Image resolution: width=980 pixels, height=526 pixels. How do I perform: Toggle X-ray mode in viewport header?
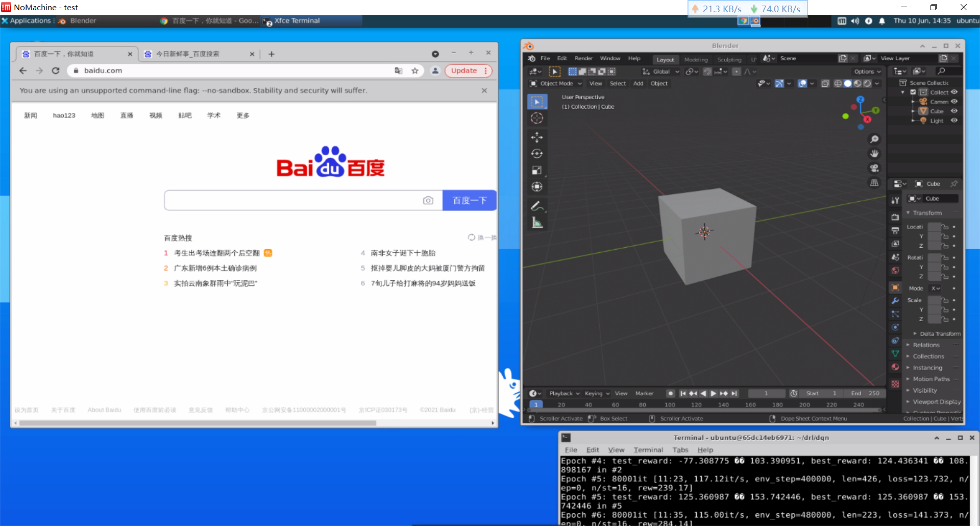click(825, 84)
